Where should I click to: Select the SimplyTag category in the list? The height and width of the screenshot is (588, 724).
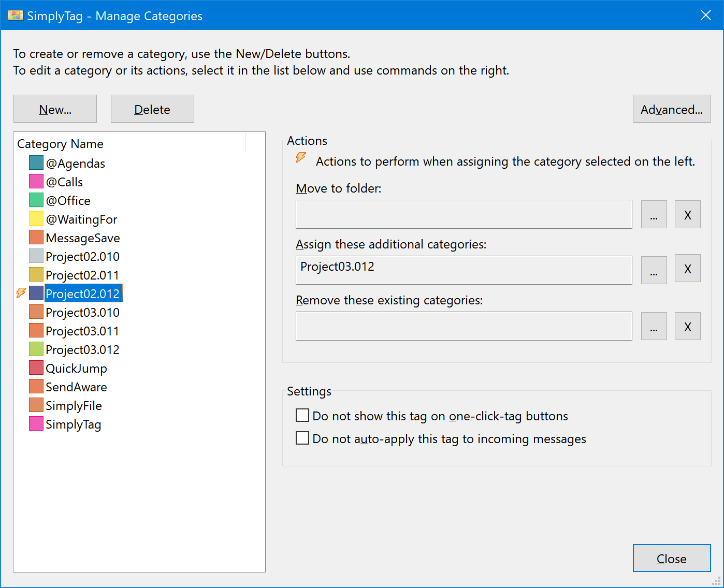click(73, 424)
